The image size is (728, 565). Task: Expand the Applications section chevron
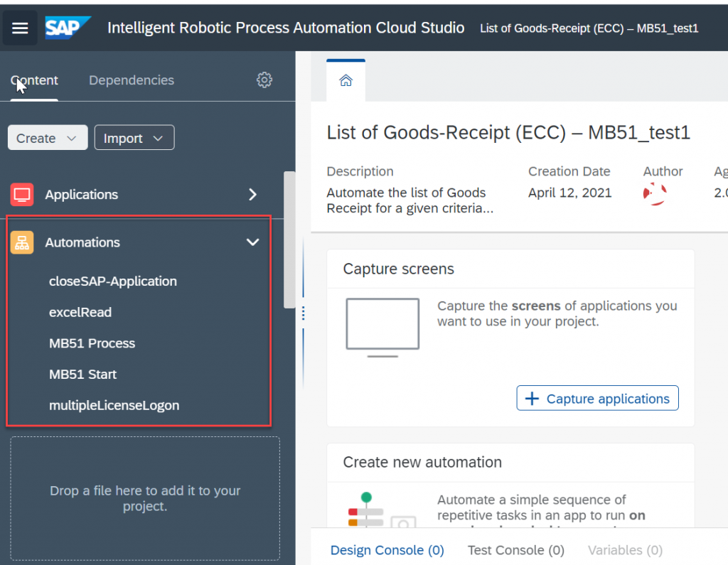[x=252, y=195]
